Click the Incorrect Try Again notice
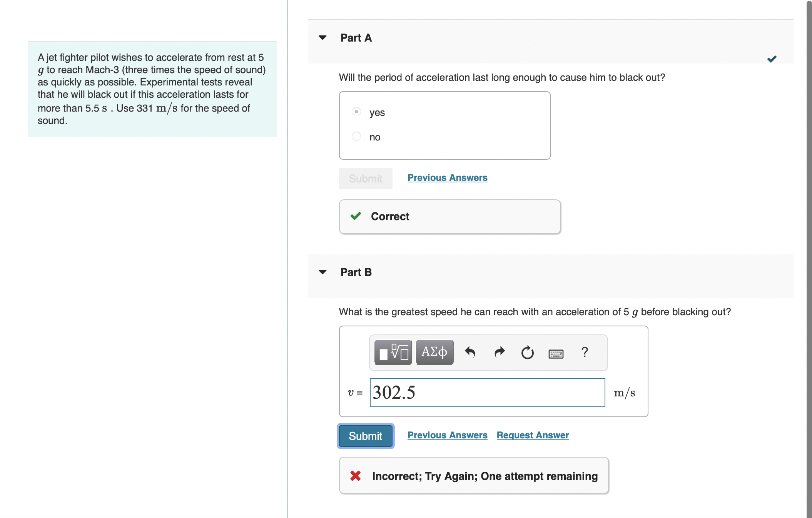 pyautogui.click(x=473, y=476)
